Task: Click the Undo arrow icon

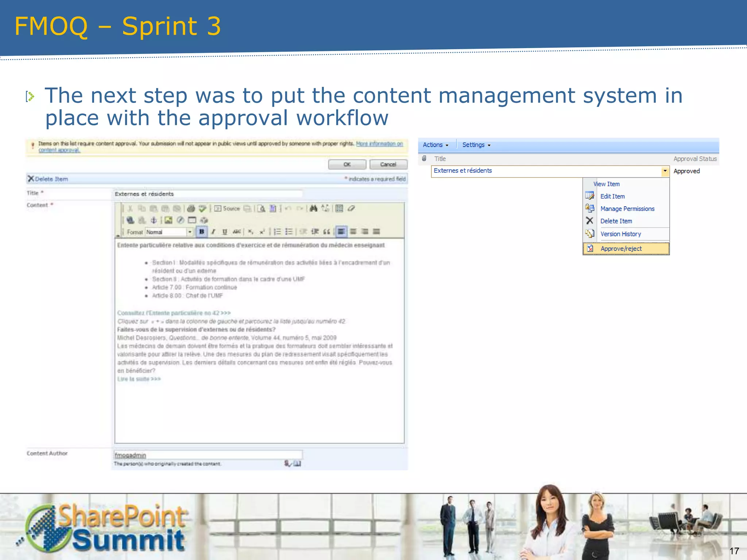Action: coord(288,209)
